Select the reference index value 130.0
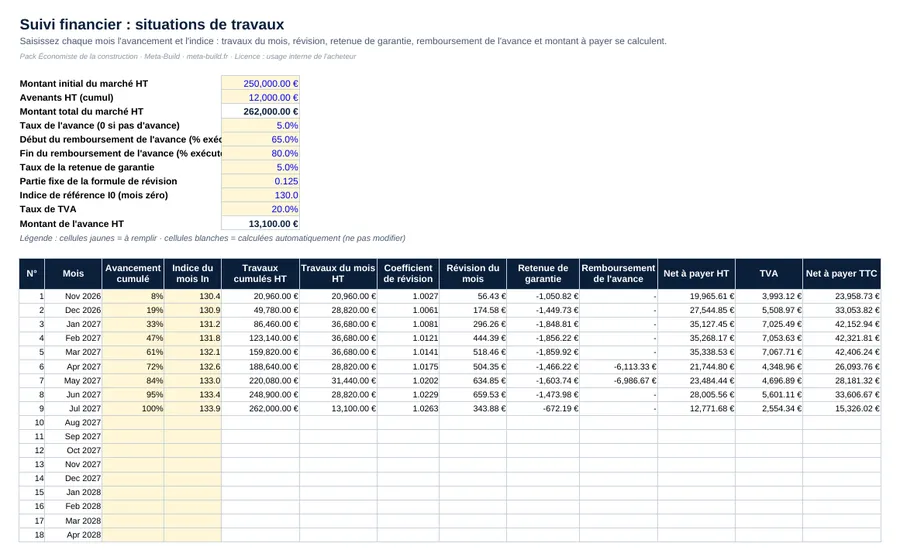 [260, 195]
